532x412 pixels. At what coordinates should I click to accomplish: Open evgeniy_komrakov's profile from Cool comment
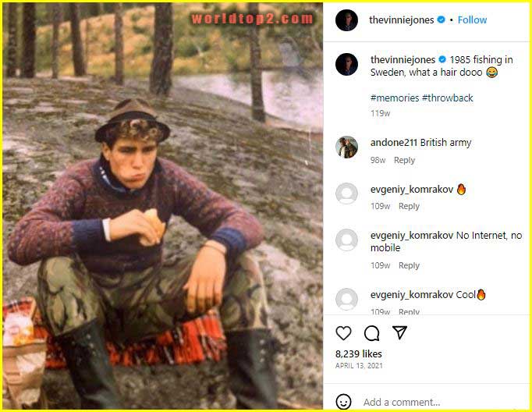[x=411, y=294]
